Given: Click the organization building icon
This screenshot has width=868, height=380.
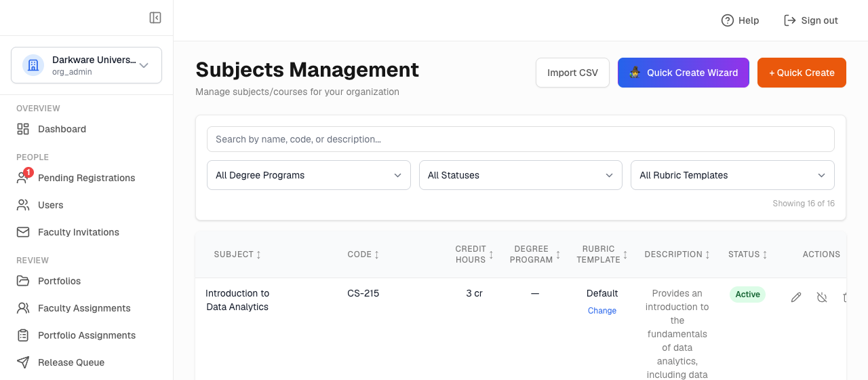Looking at the screenshot, I should click(x=33, y=65).
